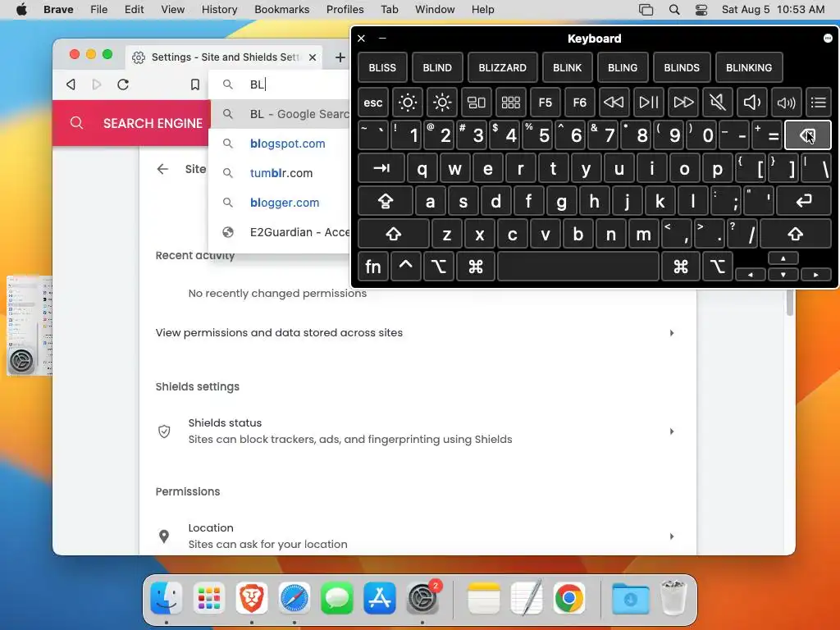Toggle the fn key
Viewport: 840px width, 630px height.
pyautogui.click(x=373, y=267)
